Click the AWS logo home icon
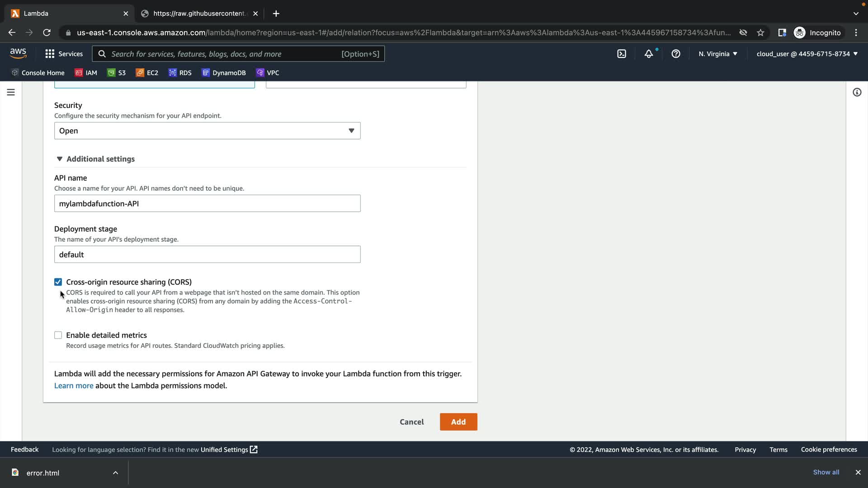The width and height of the screenshot is (868, 488). pyautogui.click(x=18, y=53)
